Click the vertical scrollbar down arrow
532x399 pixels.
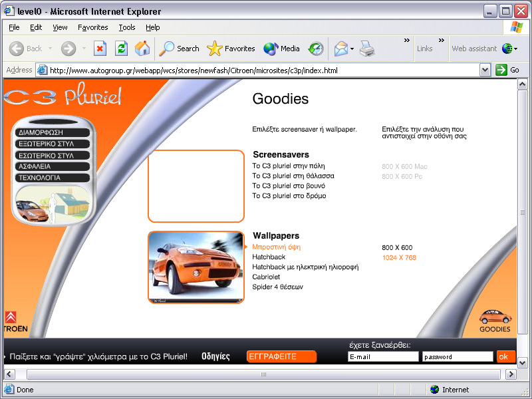523,362
